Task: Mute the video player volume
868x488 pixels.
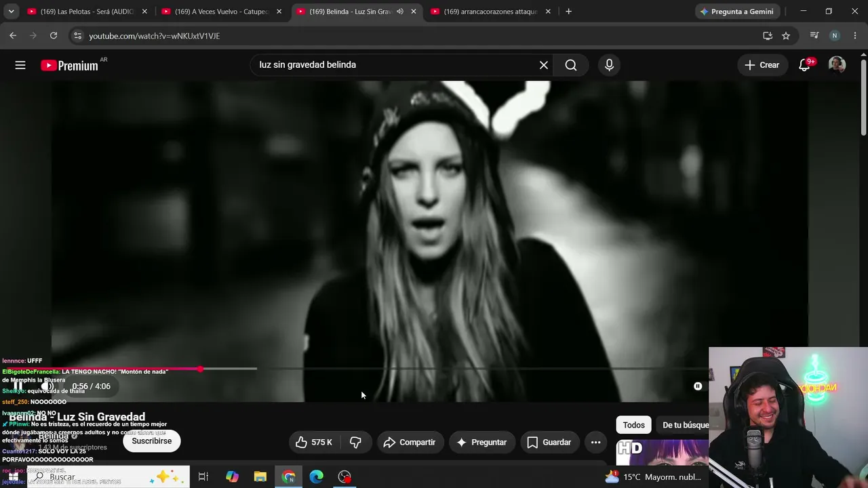Action: pos(47,386)
